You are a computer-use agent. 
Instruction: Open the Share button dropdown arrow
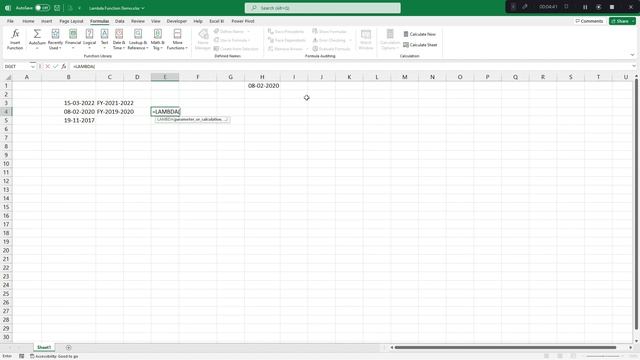[x=633, y=21]
